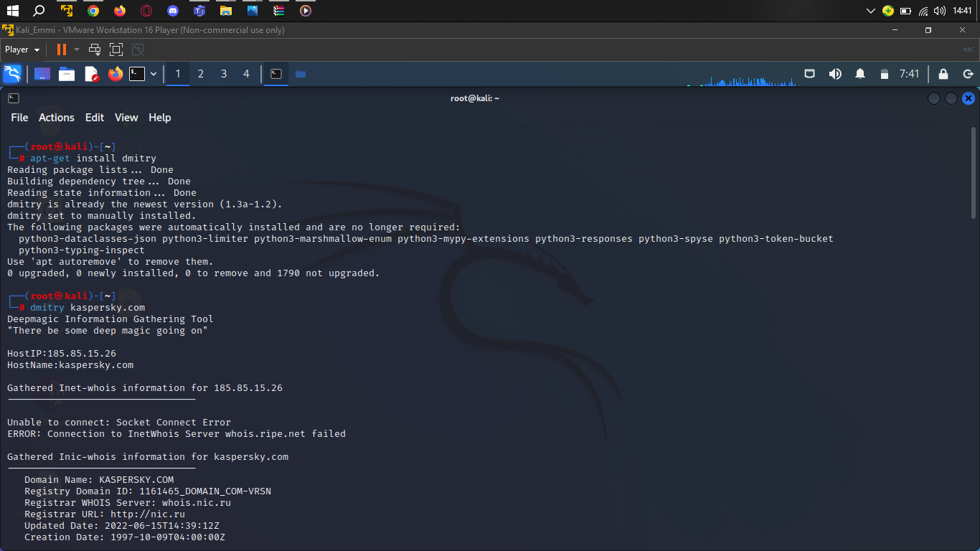Minimize the root@kali terminal window
This screenshot has height=551, width=980.
tap(934, 98)
